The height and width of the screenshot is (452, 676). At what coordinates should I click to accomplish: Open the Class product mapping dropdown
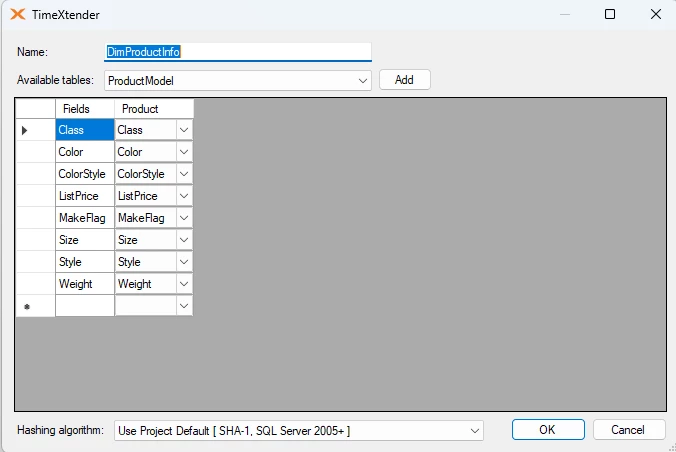coord(184,130)
